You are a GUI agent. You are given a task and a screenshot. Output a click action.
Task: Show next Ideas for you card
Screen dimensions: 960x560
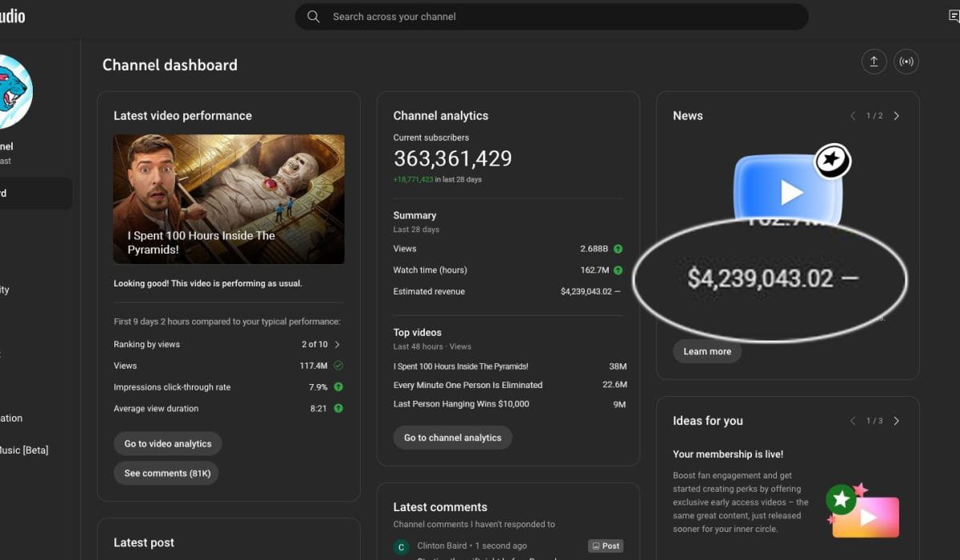(x=896, y=421)
